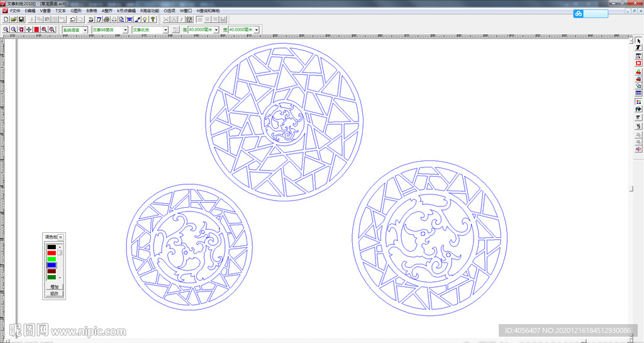644x343 pixels.
Task: Toggle the color palette icon in right toolbar
Action: (638, 101)
